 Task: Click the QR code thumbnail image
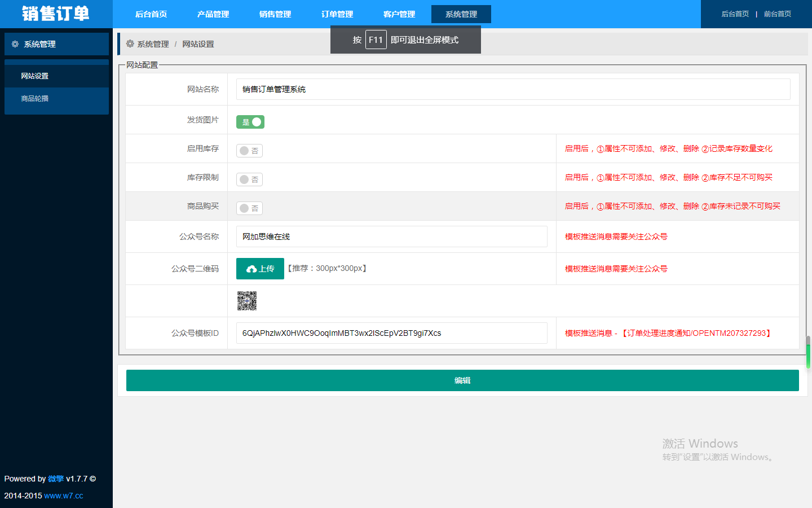click(247, 301)
